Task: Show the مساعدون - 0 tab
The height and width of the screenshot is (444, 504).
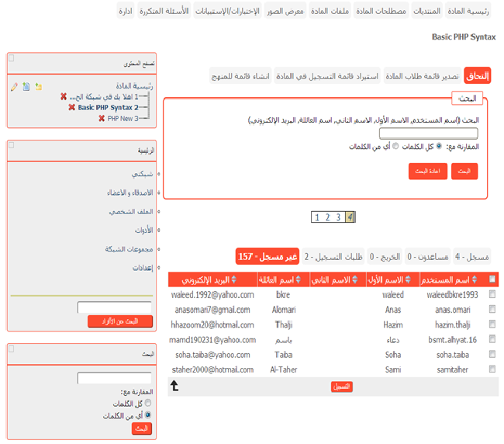Action: coord(428,256)
